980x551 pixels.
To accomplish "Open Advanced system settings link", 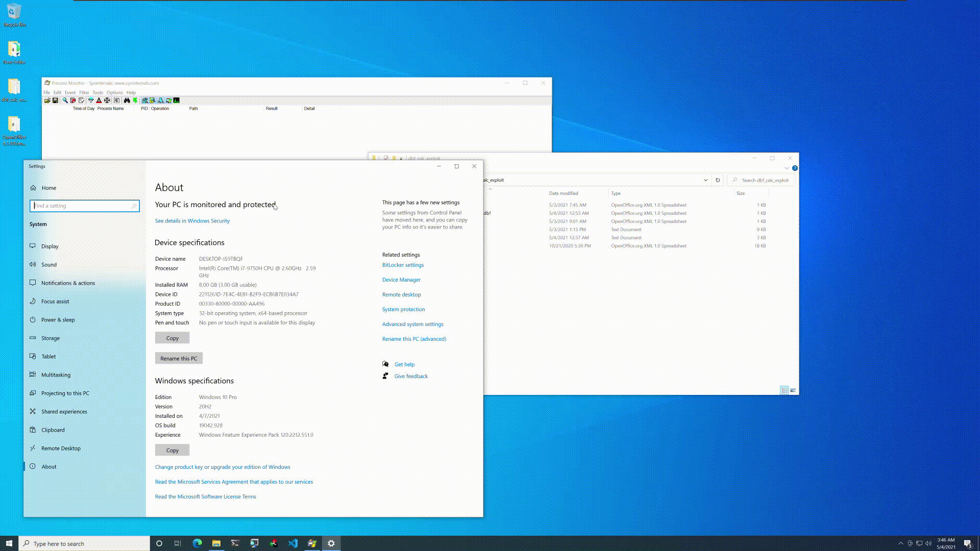I will [x=412, y=324].
